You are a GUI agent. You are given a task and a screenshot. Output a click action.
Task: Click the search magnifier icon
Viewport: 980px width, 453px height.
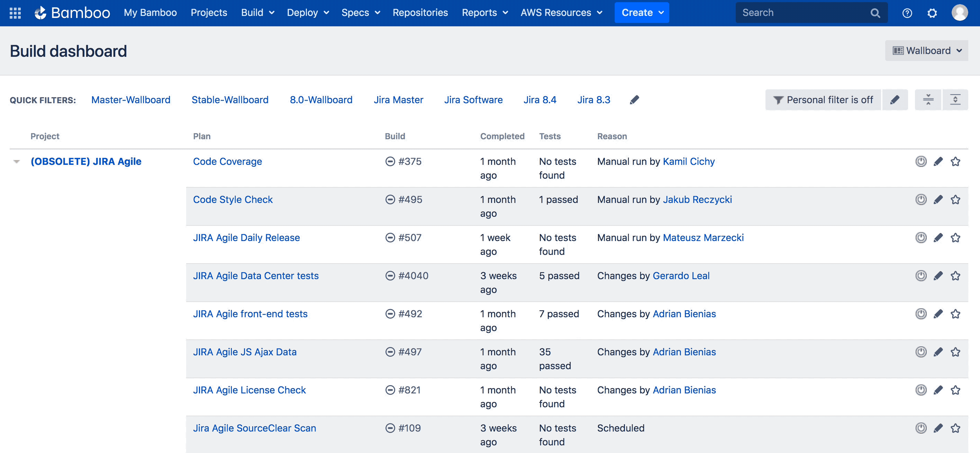875,13
